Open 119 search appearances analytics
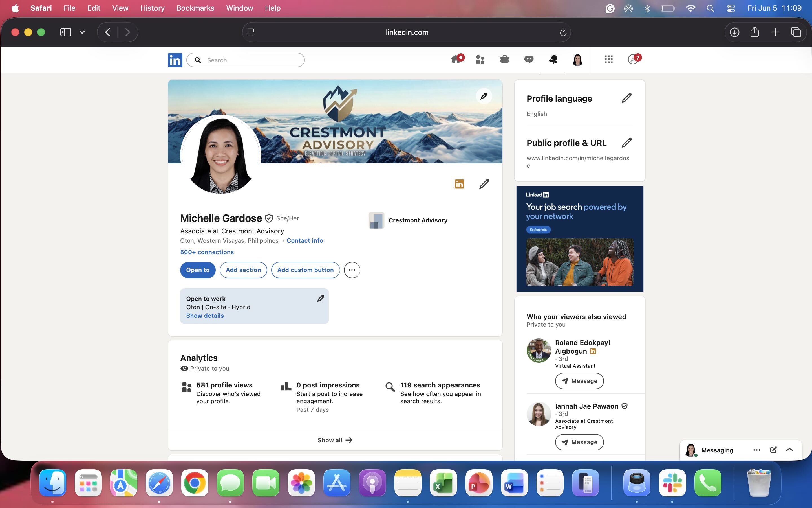 pos(440,385)
